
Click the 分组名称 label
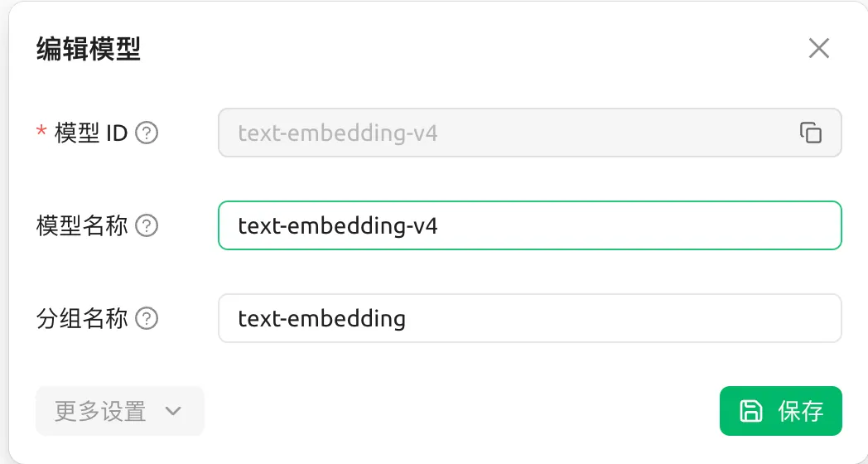pos(82,318)
